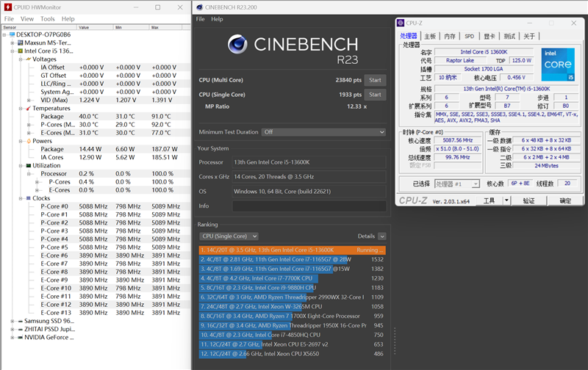The height and width of the screenshot is (370, 588).
Task: Open the CPU (Single Core) ranking dropdown
Action: [229, 236]
